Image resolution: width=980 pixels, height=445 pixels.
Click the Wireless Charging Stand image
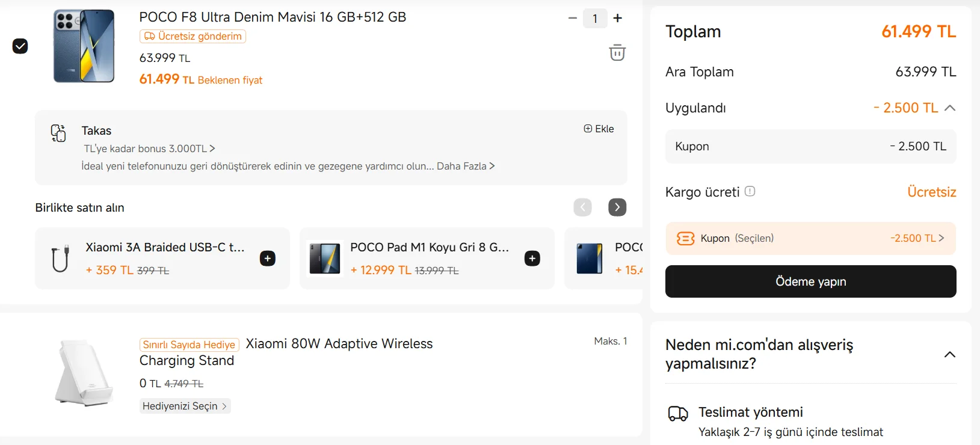84,372
